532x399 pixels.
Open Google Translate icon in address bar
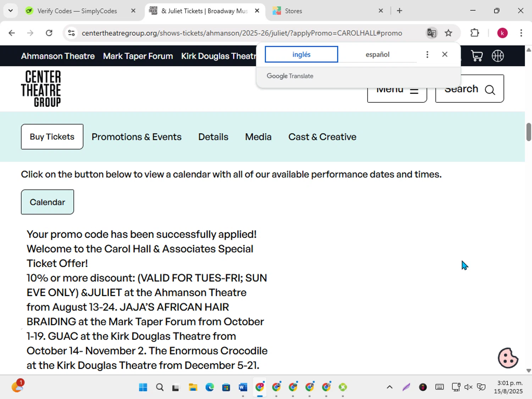(x=432, y=33)
